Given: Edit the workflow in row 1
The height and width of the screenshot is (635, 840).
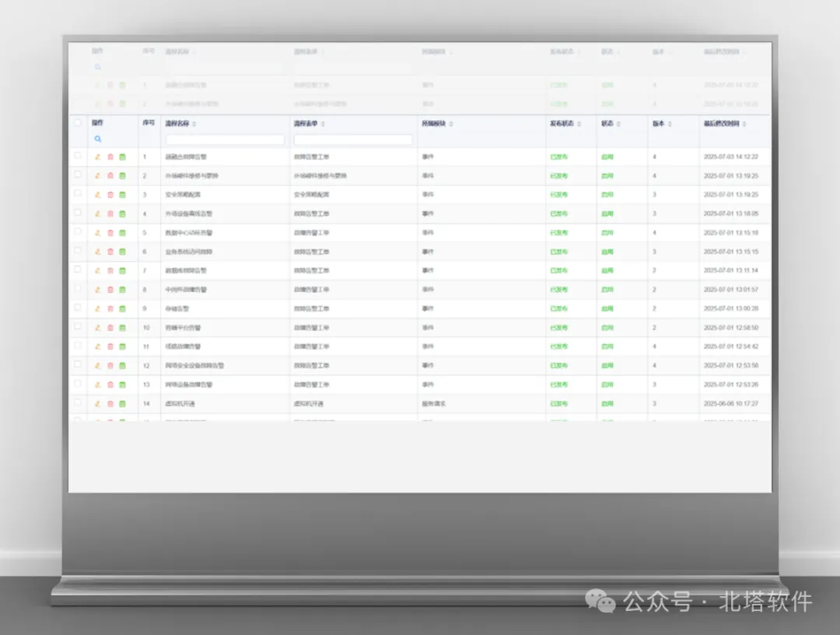Looking at the screenshot, I should coord(97,157).
